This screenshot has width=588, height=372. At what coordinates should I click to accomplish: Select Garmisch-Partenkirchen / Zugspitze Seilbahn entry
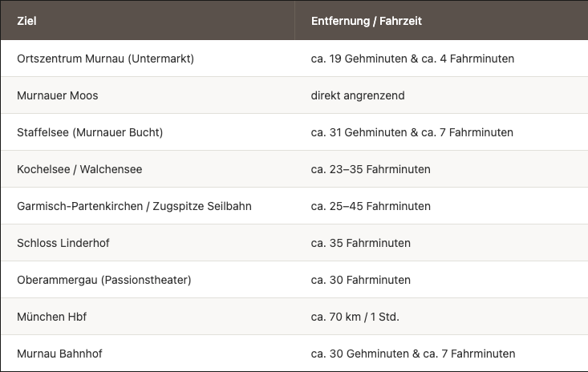(x=134, y=206)
